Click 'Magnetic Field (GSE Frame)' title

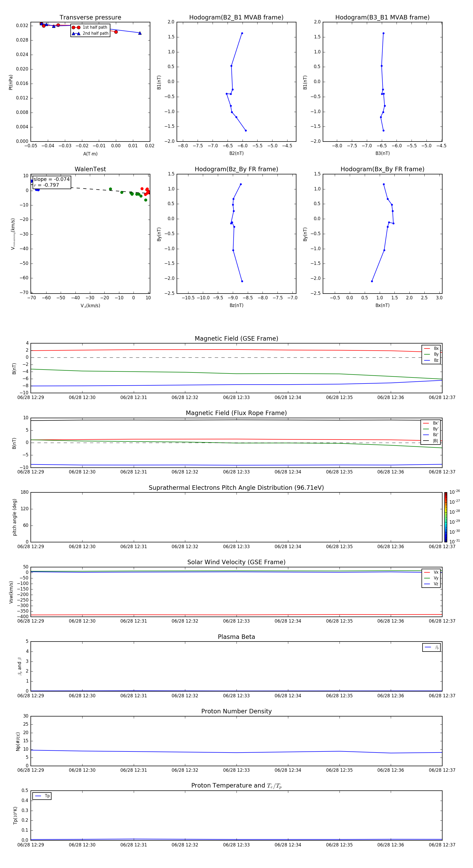(x=236, y=339)
